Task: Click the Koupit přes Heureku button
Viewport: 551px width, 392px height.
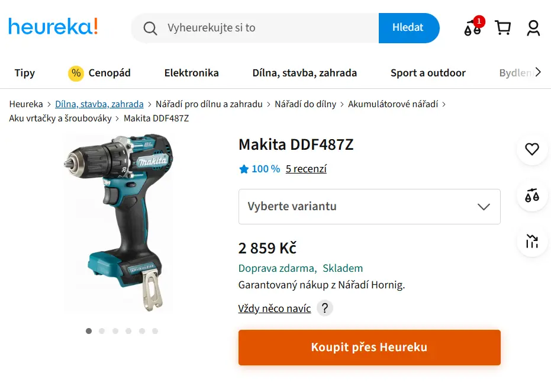Action: [x=369, y=348]
